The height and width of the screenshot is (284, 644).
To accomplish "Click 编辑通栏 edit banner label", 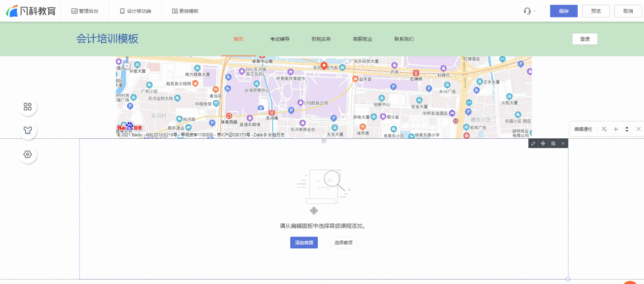I will pos(583,129).
